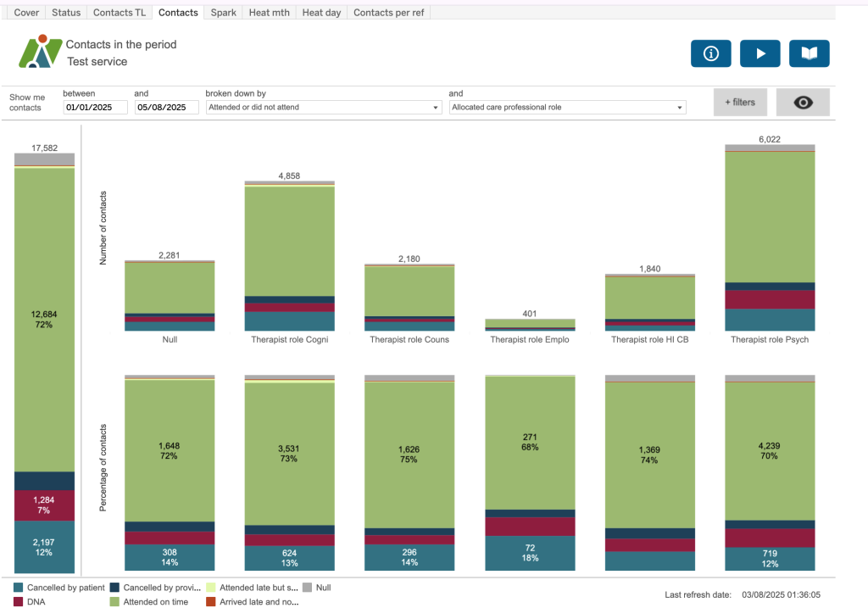Open the Contacts per ref tab
The image size is (868, 608).
pos(389,13)
